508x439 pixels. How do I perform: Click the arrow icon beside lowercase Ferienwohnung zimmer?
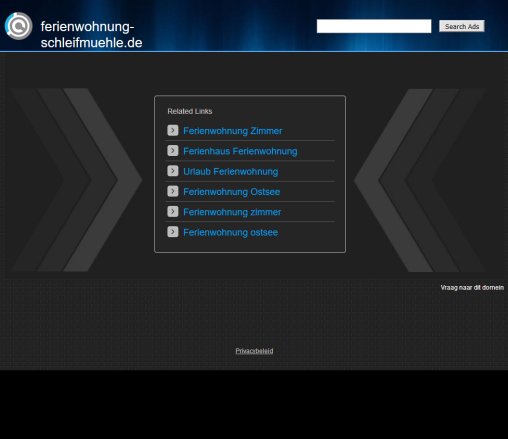173,211
